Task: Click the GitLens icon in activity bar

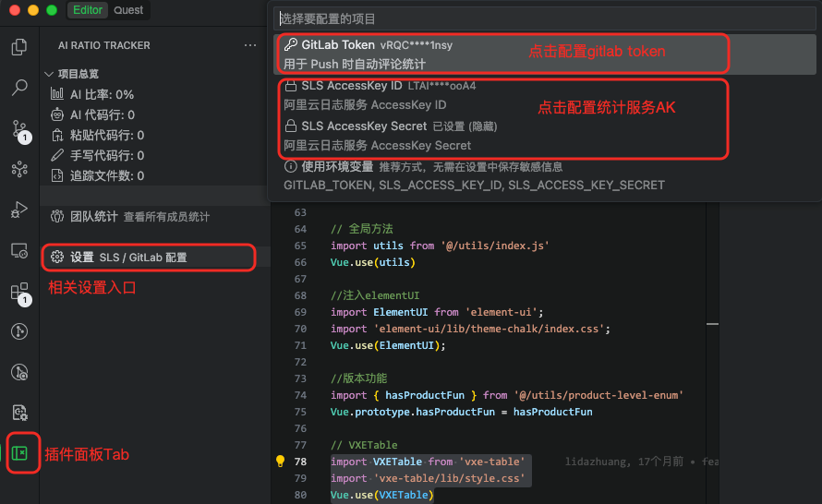Action: (x=19, y=331)
